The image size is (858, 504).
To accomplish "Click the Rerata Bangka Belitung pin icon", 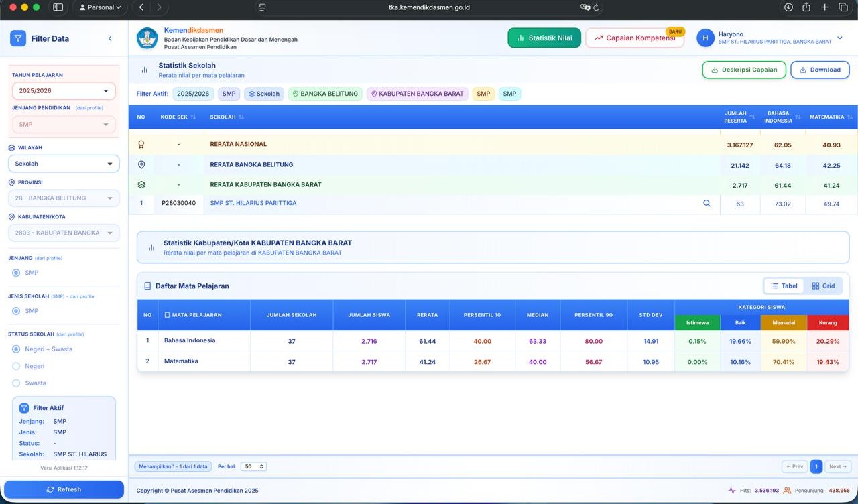I will [x=141, y=164].
